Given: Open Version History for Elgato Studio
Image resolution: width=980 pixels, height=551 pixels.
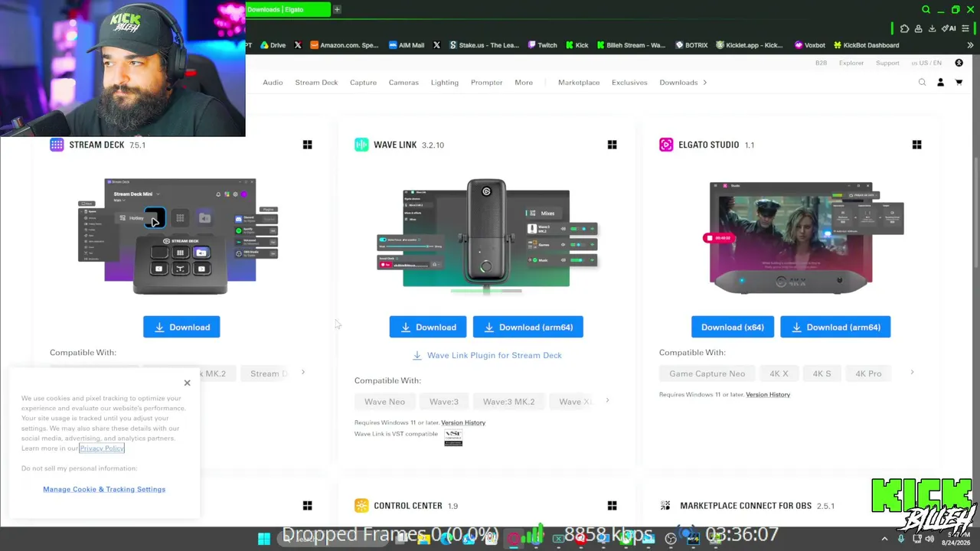Looking at the screenshot, I should click(x=768, y=395).
